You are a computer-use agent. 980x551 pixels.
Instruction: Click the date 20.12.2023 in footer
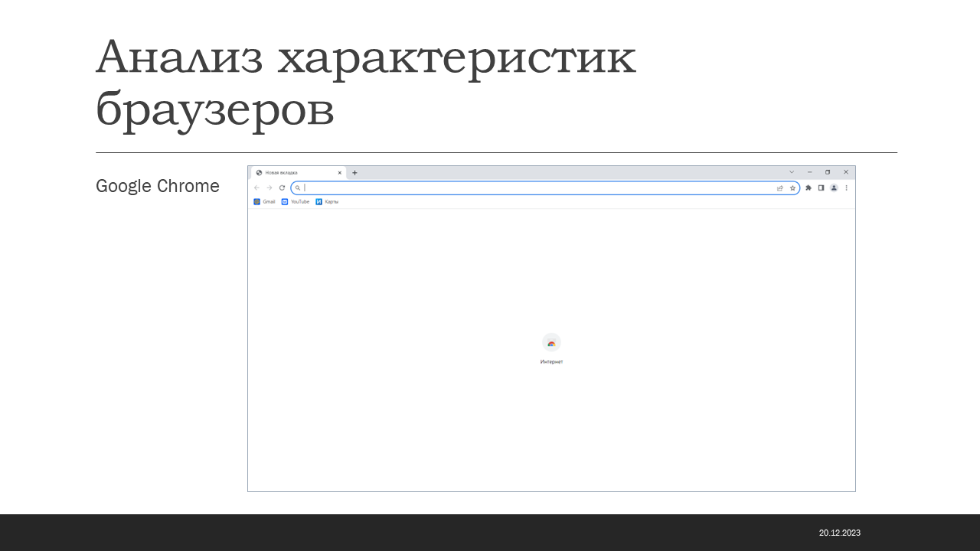coord(840,533)
